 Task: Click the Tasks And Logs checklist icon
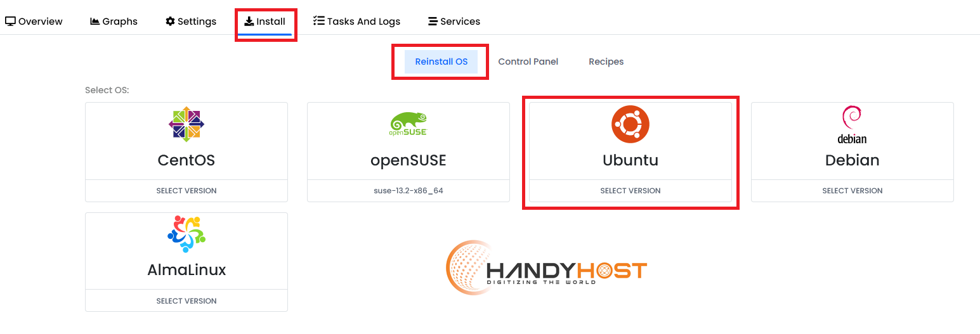pos(319,21)
